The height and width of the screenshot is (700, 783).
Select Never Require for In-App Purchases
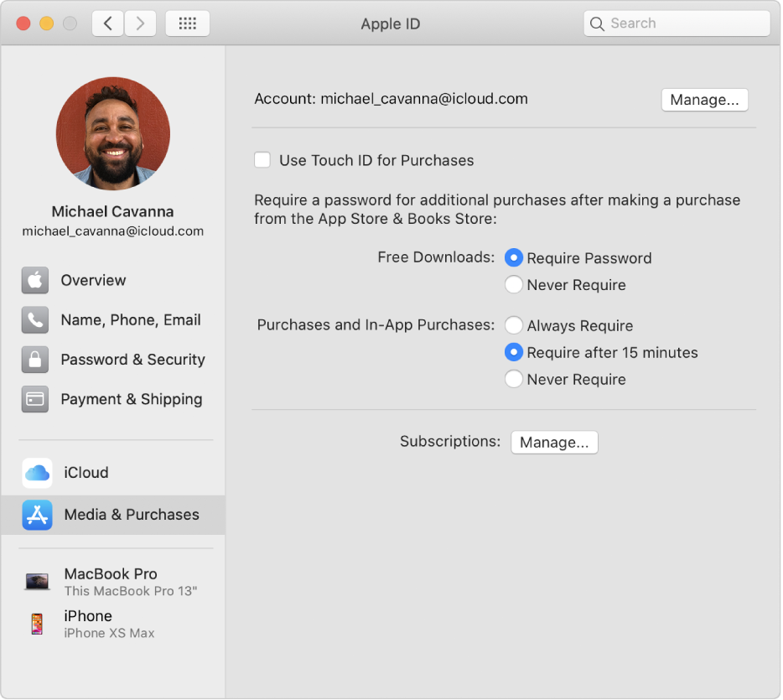[513, 379]
